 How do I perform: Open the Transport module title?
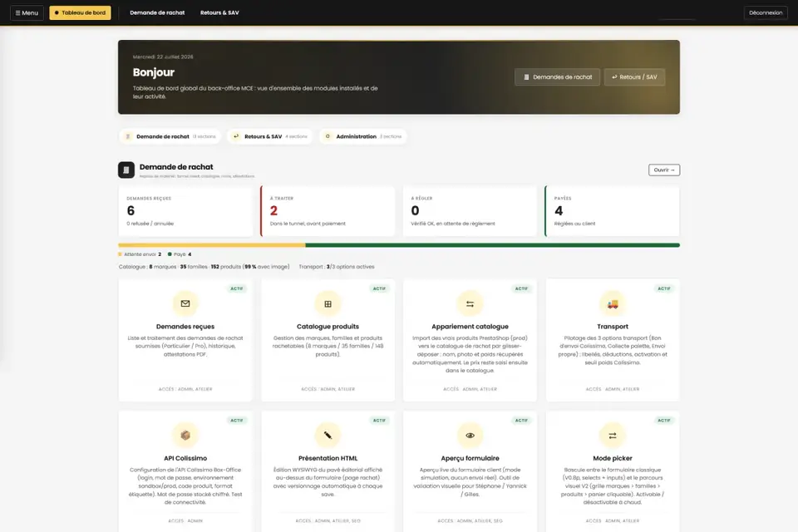coord(613,327)
